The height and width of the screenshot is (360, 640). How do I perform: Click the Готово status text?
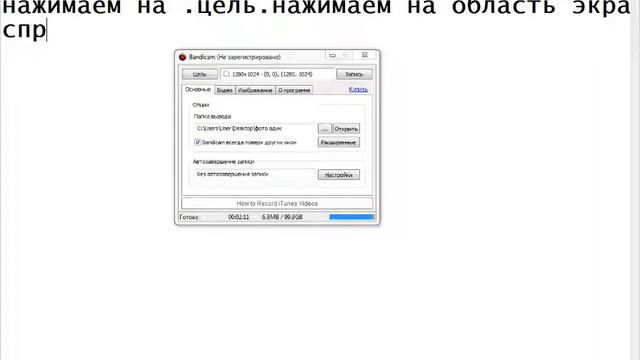[x=189, y=217]
